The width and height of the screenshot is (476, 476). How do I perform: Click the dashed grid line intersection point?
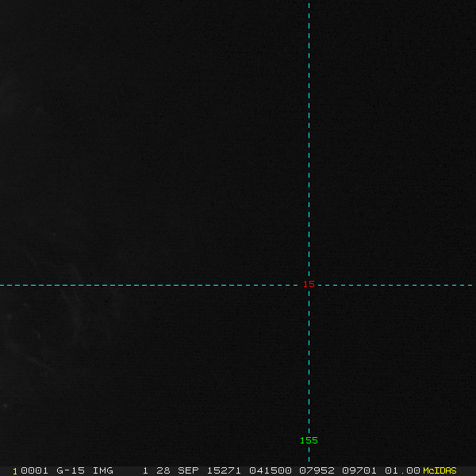pos(309,285)
